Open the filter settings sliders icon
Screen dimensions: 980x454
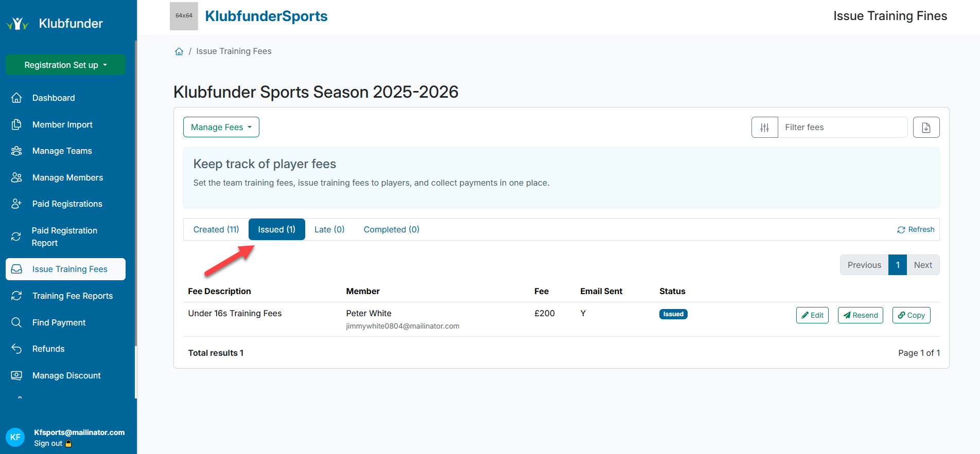tap(764, 128)
